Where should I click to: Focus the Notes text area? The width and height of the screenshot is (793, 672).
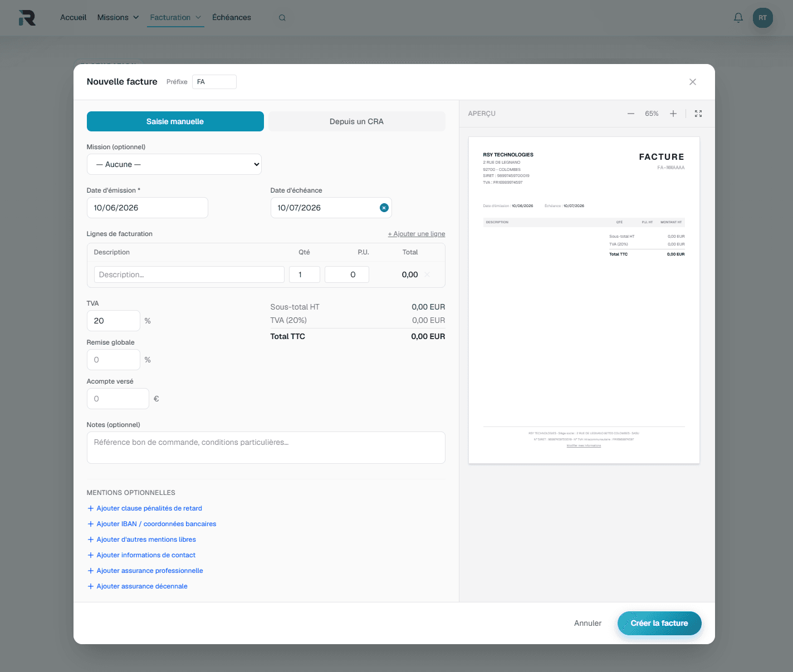point(266,448)
